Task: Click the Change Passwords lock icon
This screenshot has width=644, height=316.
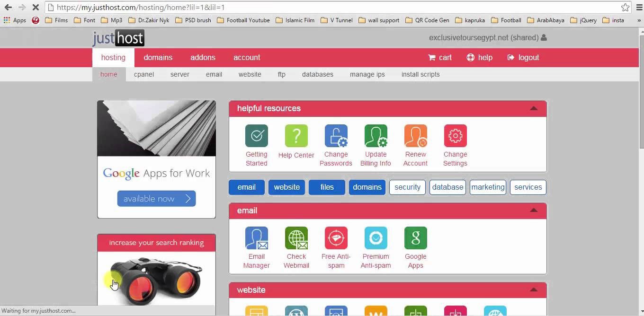Action: point(336,136)
